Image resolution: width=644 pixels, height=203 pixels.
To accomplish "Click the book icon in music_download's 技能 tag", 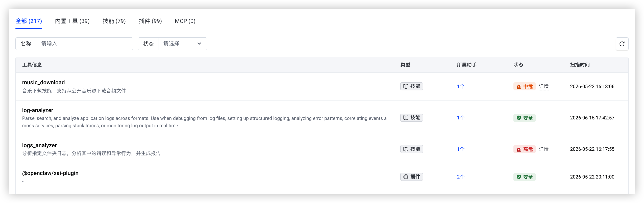I will [x=406, y=86].
